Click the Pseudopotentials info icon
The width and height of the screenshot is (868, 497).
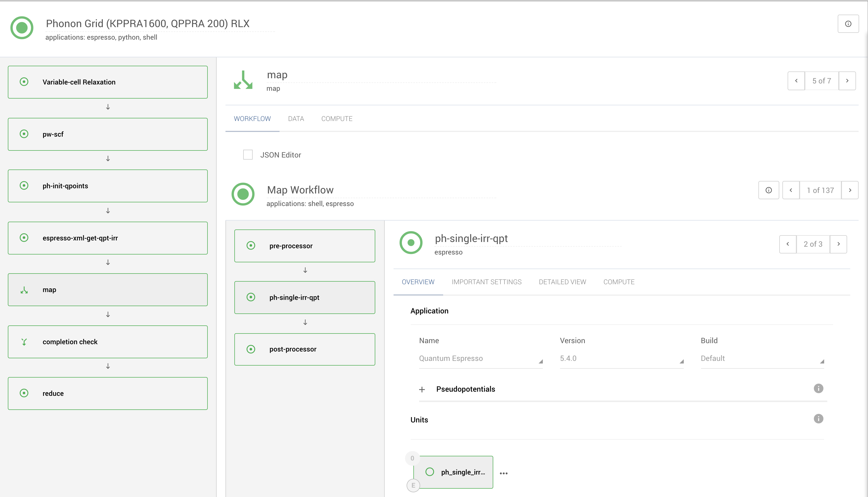[818, 389]
